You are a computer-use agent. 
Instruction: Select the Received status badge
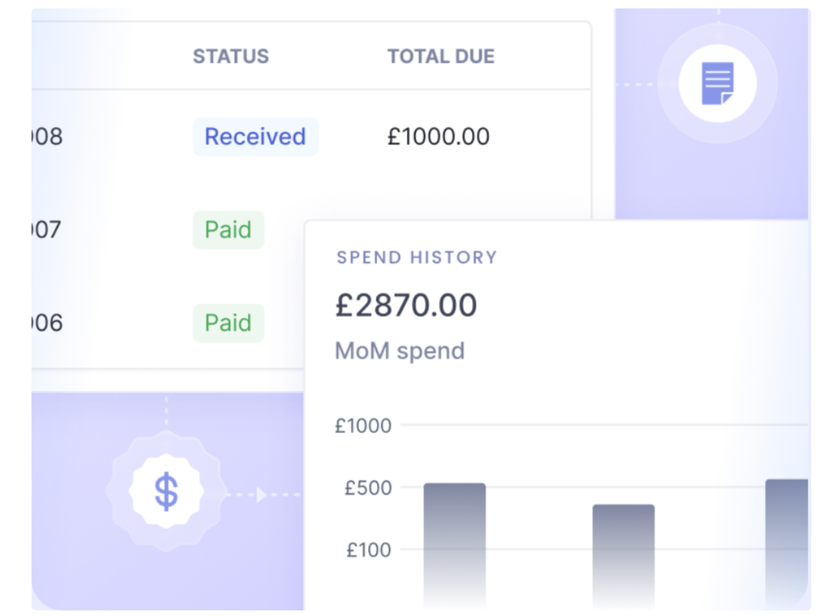pyautogui.click(x=255, y=137)
